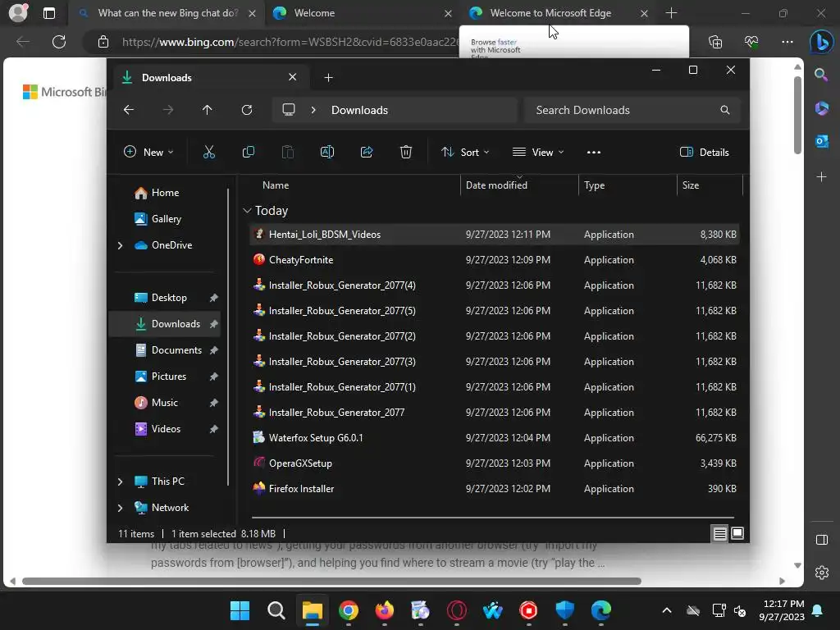Refresh the Edge page
Viewport: 840px width, 630px height.
point(59,42)
